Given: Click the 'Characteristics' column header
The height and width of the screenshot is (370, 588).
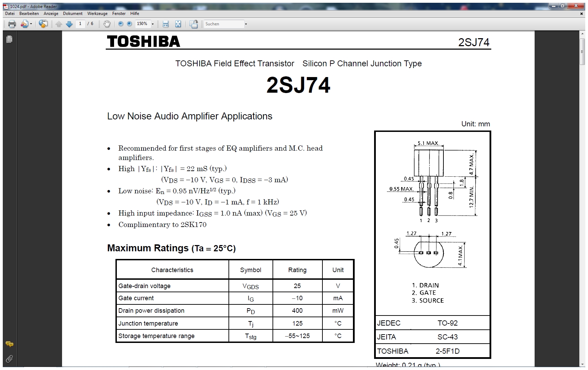Looking at the screenshot, I should [172, 270].
